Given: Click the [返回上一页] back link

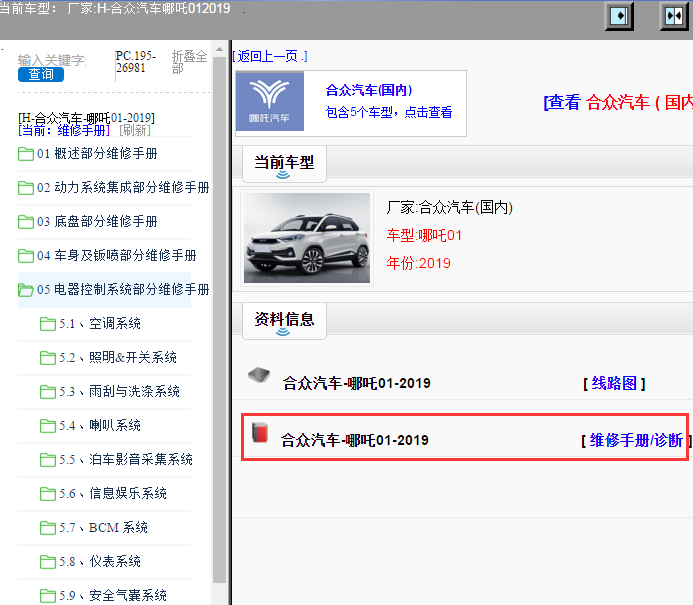Looking at the screenshot, I should coord(270,56).
